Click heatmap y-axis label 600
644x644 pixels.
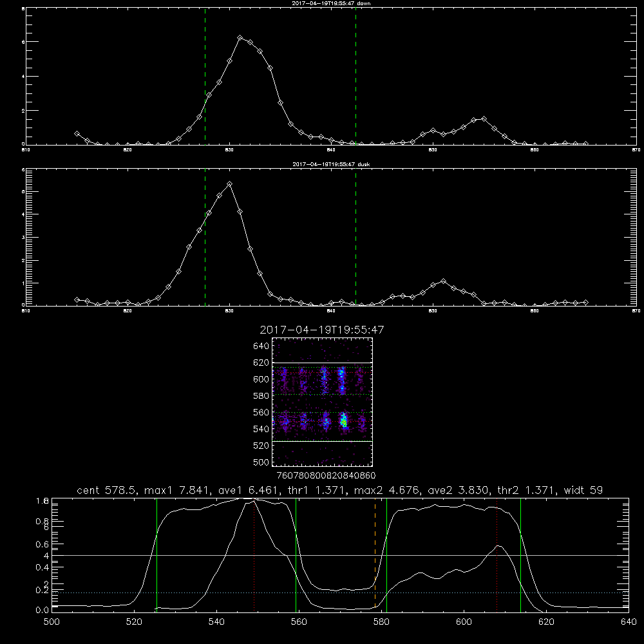pos(261,379)
